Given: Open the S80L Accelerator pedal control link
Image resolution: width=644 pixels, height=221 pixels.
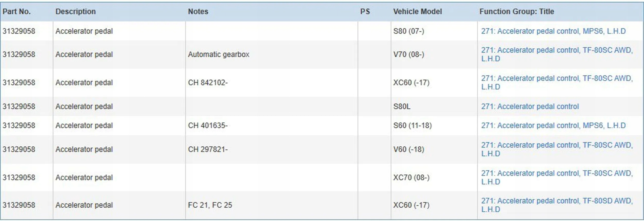Looking at the screenshot, I should [530, 107].
